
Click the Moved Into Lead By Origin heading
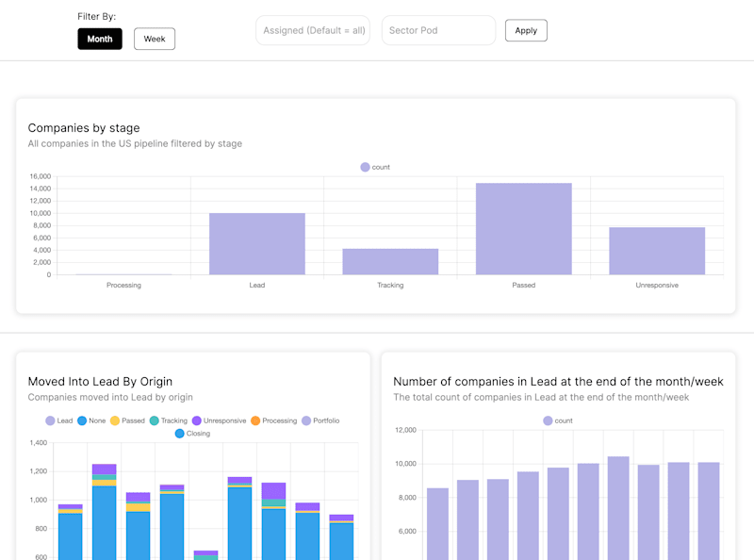[x=100, y=382]
